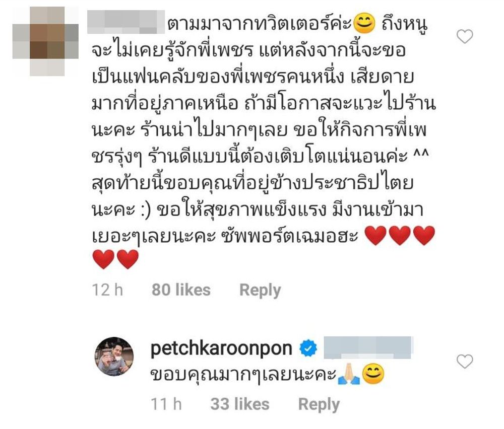The height and width of the screenshot is (429, 504).
Task: View the 33 likes list
Action: [240, 404]
